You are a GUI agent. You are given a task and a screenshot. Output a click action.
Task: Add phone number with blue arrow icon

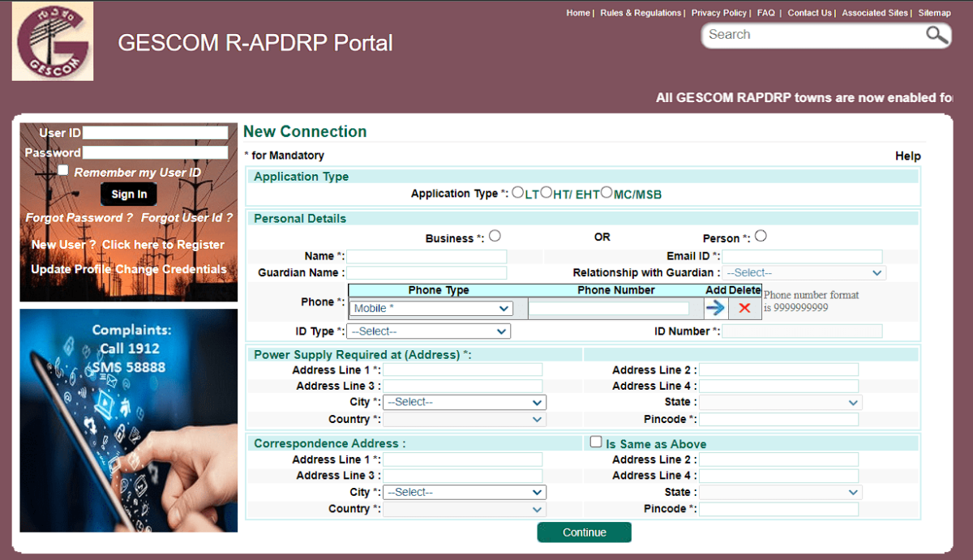(715, 308)
